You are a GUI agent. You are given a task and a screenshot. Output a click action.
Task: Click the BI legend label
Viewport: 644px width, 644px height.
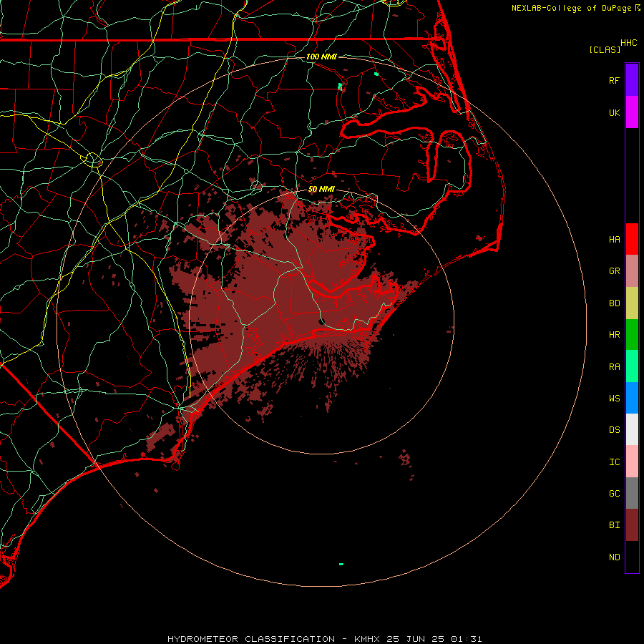[x=614, y=525]
